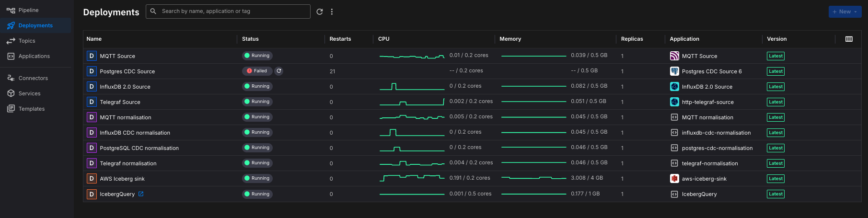868x218 pixels.
Task: Sort by the Name column header
Action: point(94,39)
